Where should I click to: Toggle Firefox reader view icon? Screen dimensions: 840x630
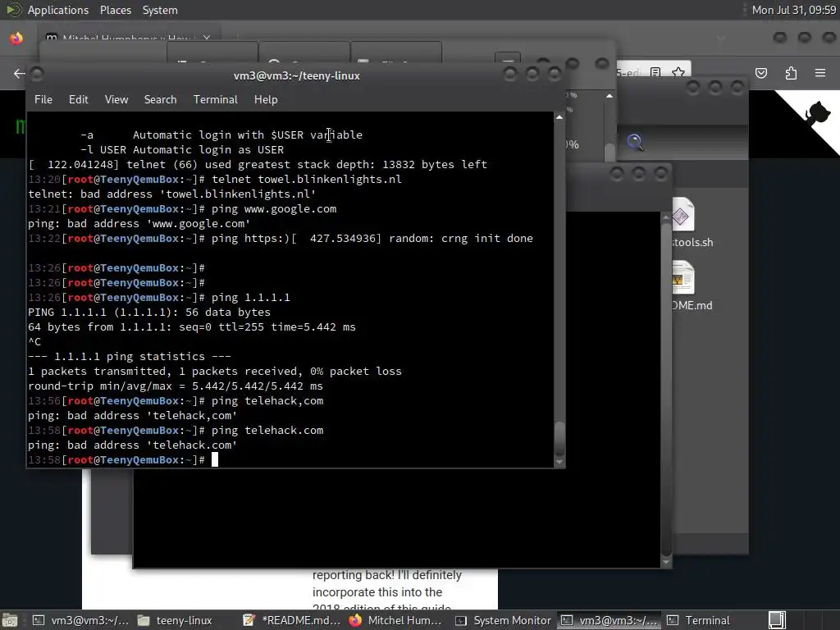coord(655,72)
